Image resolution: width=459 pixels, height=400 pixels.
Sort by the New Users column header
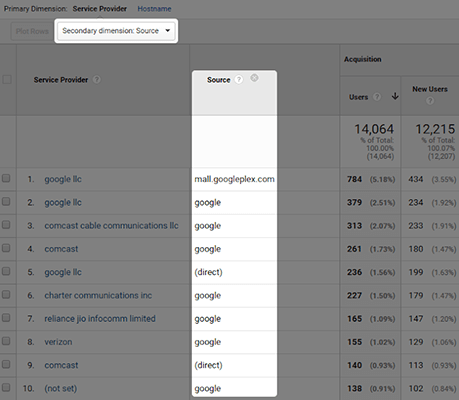430,89
